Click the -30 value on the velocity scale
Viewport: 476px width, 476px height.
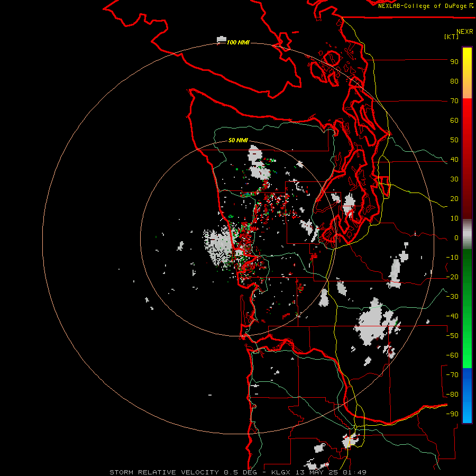452,297
